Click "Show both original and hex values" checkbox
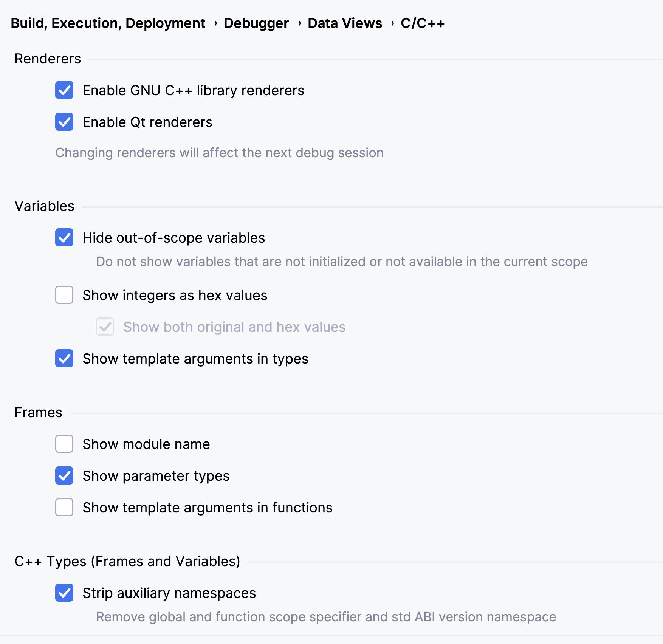 coord(105,327)
